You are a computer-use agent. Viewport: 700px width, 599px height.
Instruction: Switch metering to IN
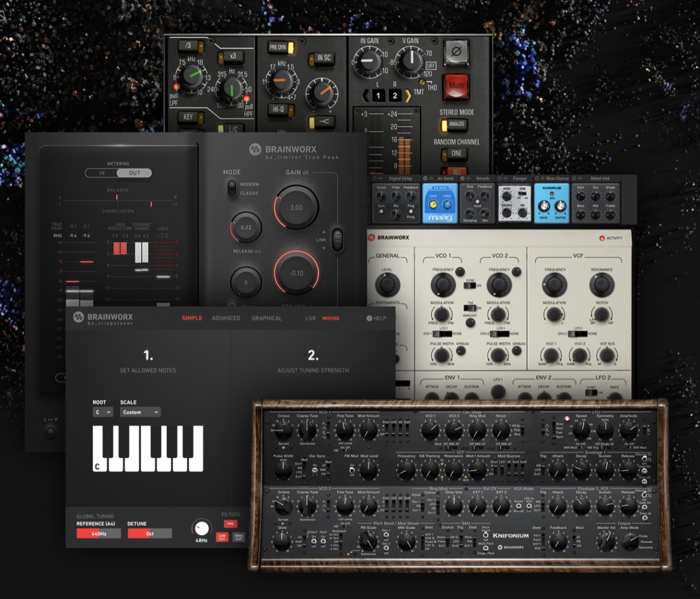(101, 173)
